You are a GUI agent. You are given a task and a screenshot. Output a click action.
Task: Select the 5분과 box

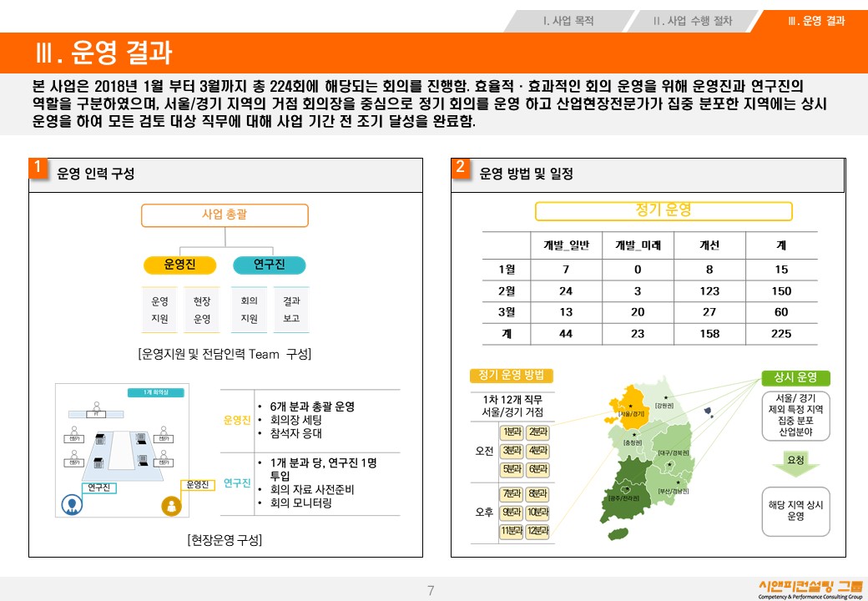coord(512,469)
